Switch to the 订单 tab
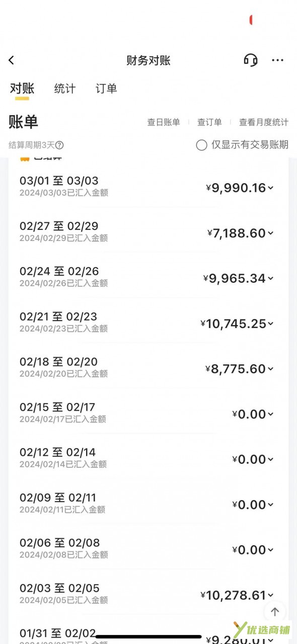Image resolution: width=297 pixels, height=644 pixels. (x=106, y=89)
